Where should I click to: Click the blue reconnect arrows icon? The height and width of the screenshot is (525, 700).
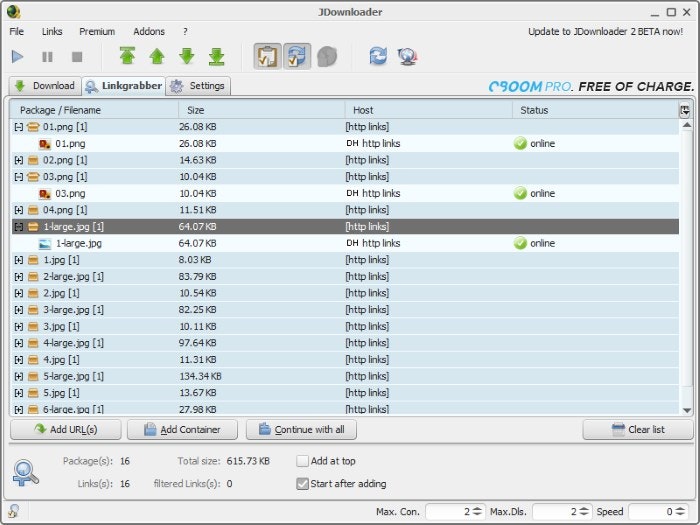click(x=378, y=56)
